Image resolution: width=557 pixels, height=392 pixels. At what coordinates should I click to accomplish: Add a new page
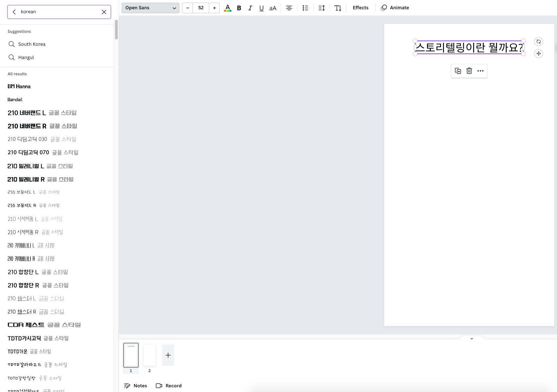pos(168,355)
